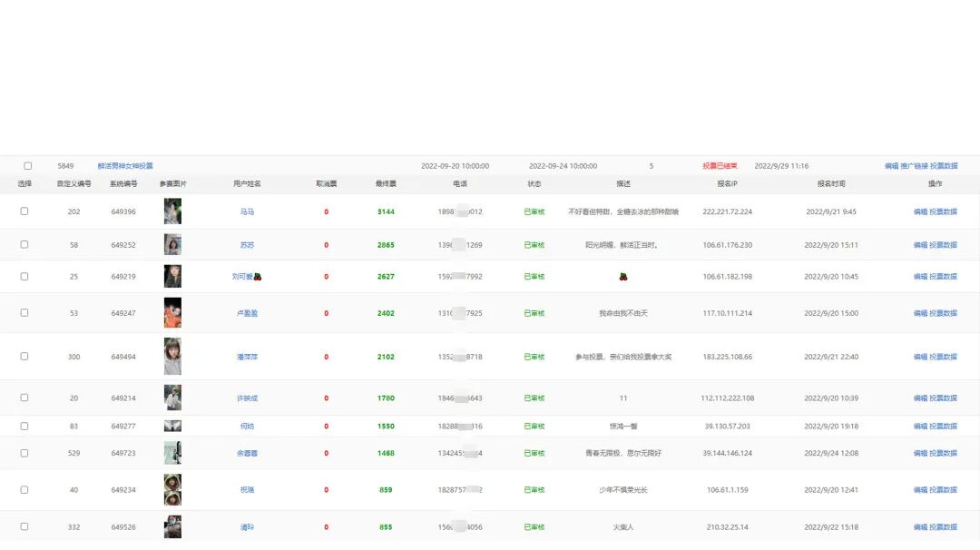View 刘可爱's contest photo thumbnail

(x=172, y=276)
